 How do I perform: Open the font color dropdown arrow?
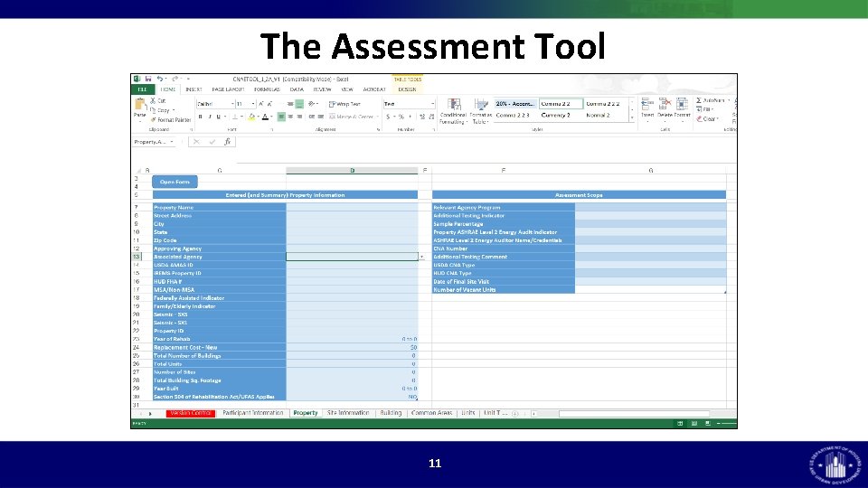tap(271, 117)
